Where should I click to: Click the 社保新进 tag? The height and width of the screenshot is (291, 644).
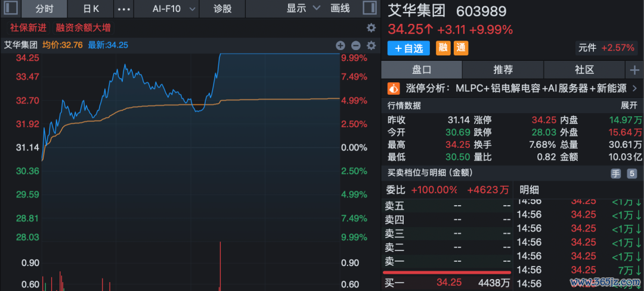[x=29, y=28]
